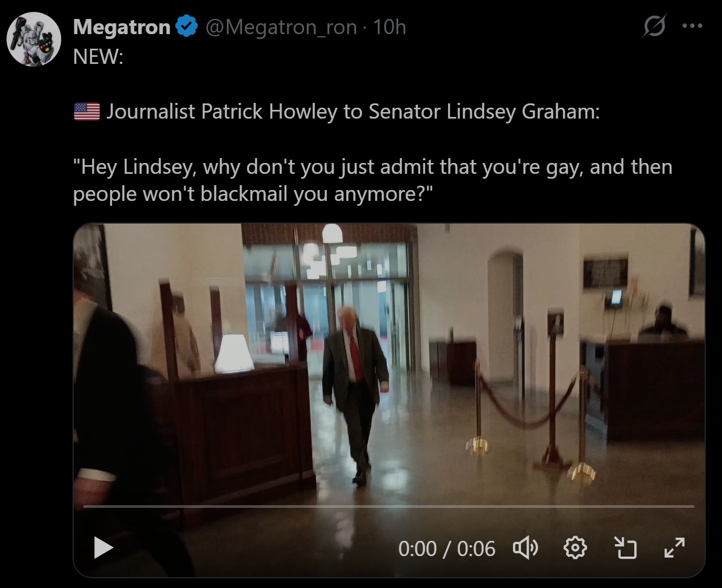
Task: Click the "NEW:" text
Action: tap(98, 56)
